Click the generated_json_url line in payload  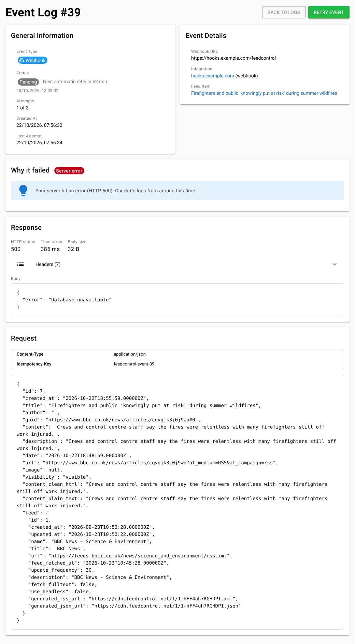pos(134,606)
